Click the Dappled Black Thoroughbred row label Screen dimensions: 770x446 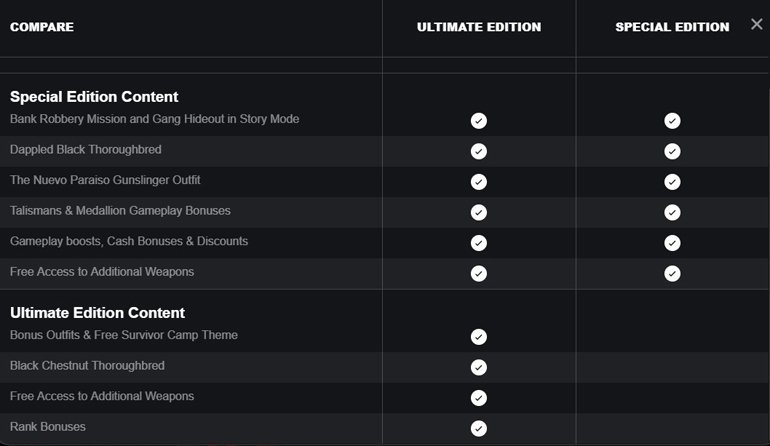click(85, 150)
